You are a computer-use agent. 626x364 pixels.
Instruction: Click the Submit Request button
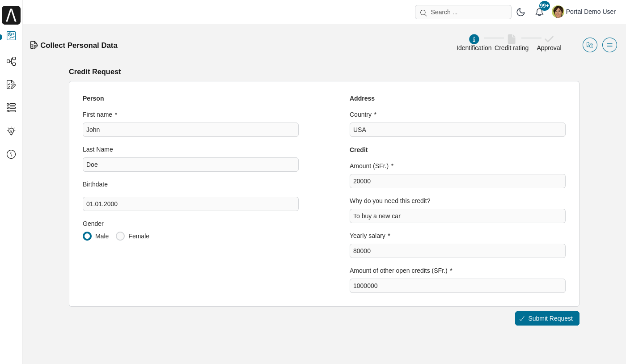click(547, 318)
